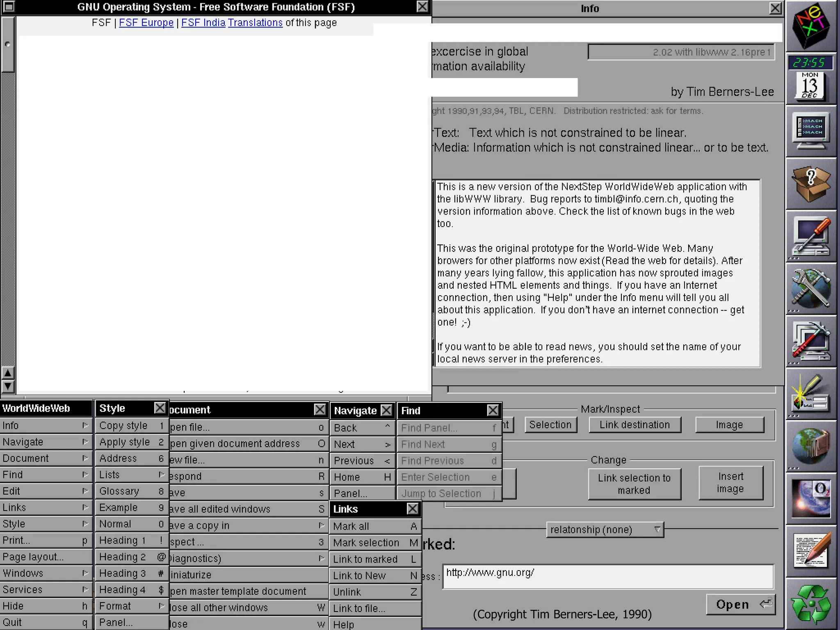Close the Style menu panel
The height and width of the screenshot is (630, 840).
(160, 408)
